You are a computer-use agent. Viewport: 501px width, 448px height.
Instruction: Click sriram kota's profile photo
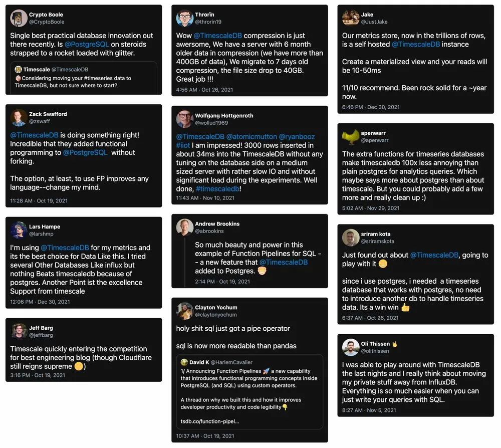coord(351,238)
